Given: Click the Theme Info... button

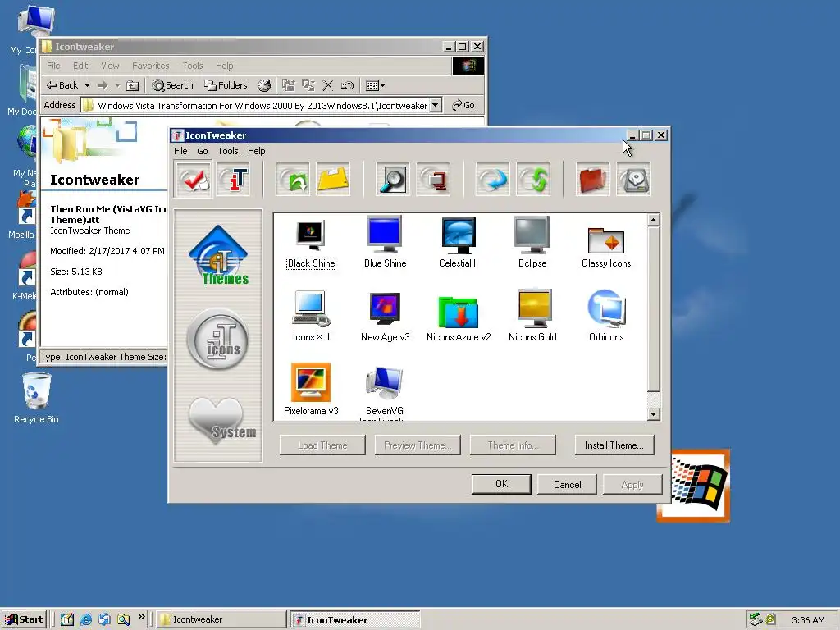Looking at the screenshot, I should pyautogui.click(x=513, y=445).
